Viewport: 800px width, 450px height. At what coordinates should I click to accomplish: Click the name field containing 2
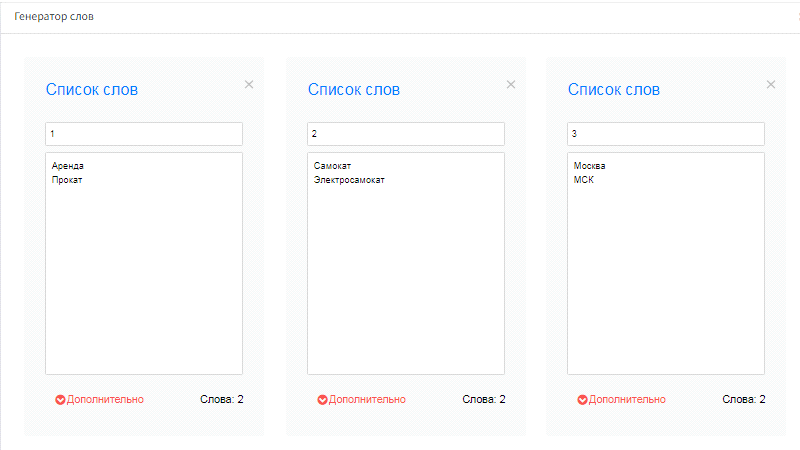[405, 134]
